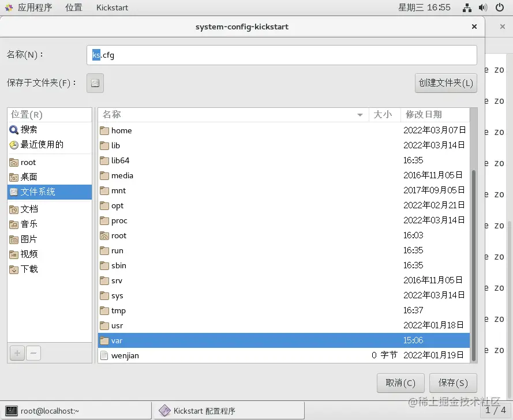Click the root home folder icon in file list
This screenshot has width=513, height=420.
[104, 235]
